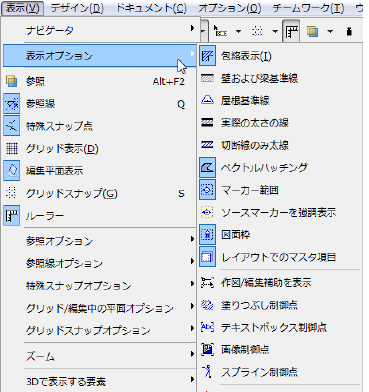369x392 pixels.
Task: Open dropdown arrow beside the guide line icon
Action: click(238, 31)
